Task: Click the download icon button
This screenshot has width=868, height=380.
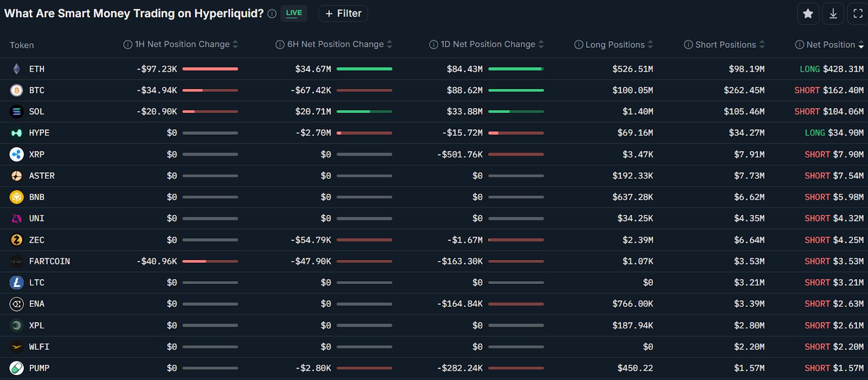Action: [833, 14]
